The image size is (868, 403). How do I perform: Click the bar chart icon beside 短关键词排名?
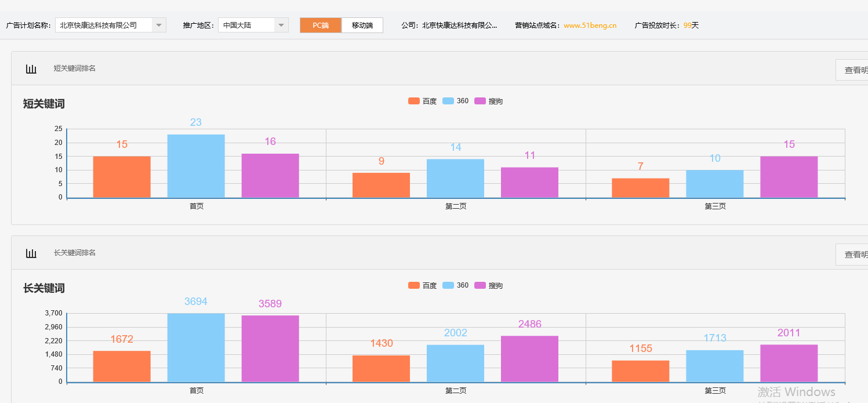click(31, 68)
